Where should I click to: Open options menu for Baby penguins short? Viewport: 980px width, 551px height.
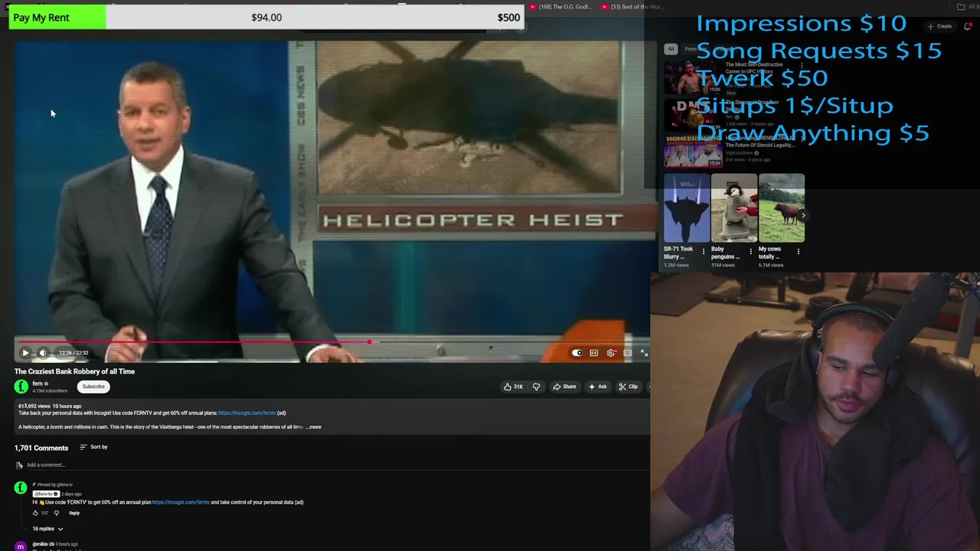click(751, 251)
